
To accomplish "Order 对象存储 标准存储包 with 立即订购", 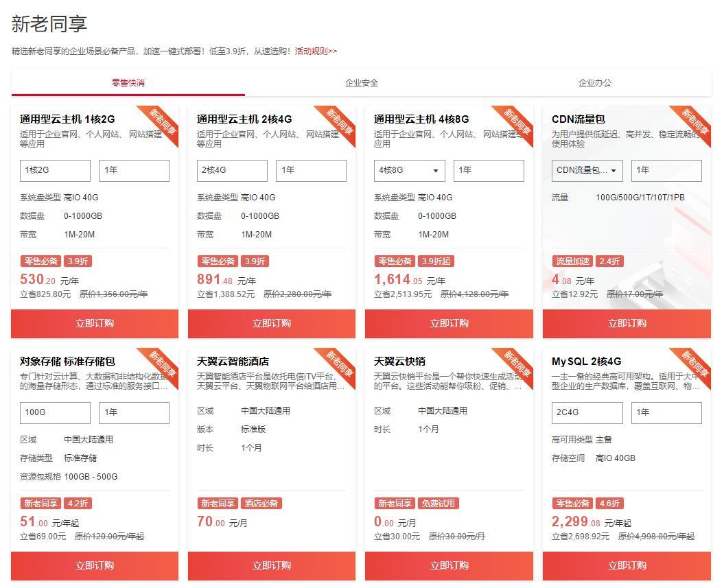I will pos(95,566).
